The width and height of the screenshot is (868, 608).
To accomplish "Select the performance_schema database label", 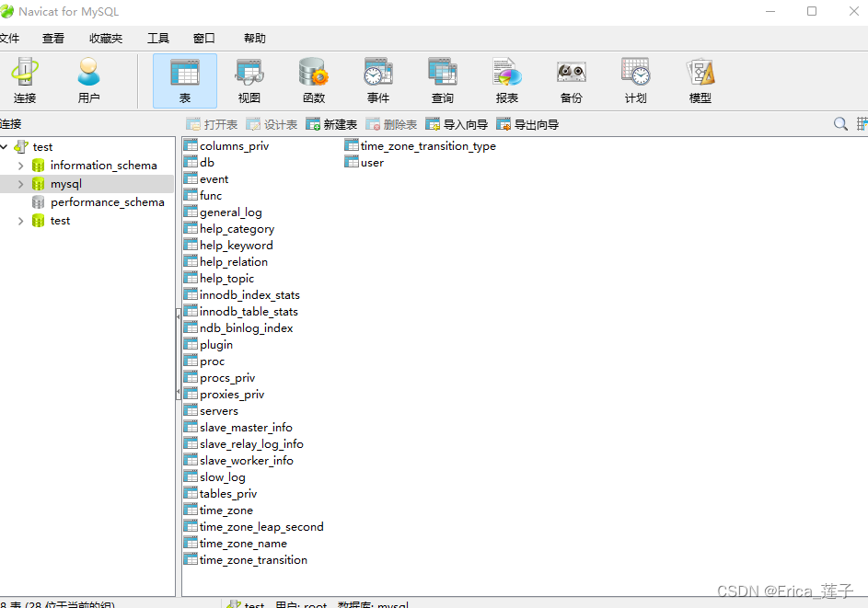I will pyautogui.click(x=108, y=202).
